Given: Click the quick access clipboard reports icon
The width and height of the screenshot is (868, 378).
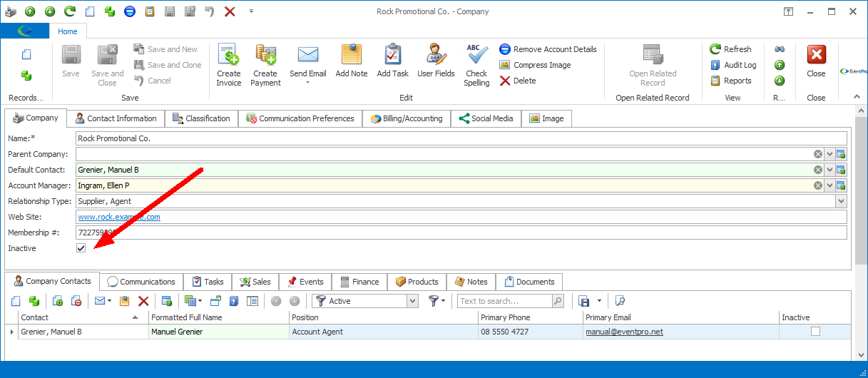Looking at the screenshot, I should (150, 11).
